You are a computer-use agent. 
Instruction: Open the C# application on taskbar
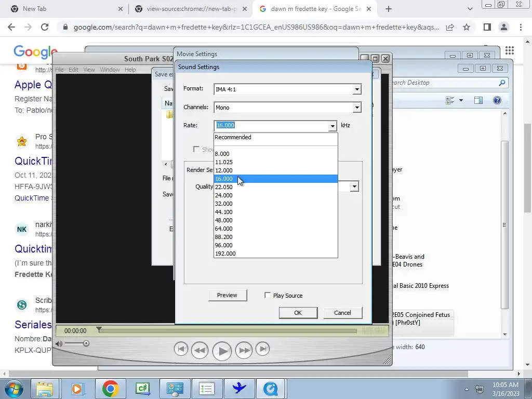pos(142,389)
